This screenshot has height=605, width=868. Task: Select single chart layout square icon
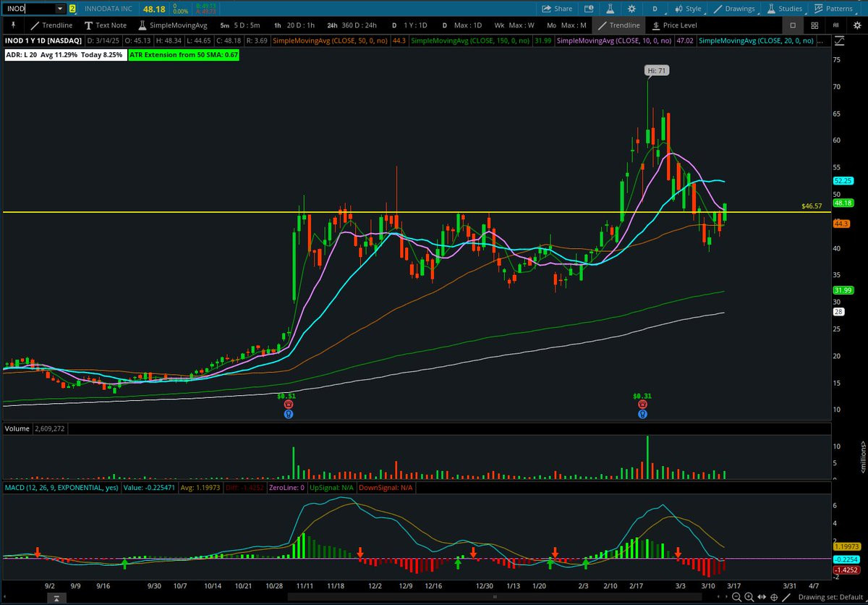point(793,25)
